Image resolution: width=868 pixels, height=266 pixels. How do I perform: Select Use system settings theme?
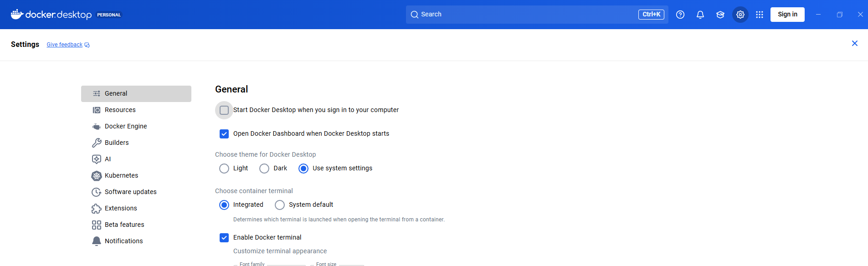[303, 169]
